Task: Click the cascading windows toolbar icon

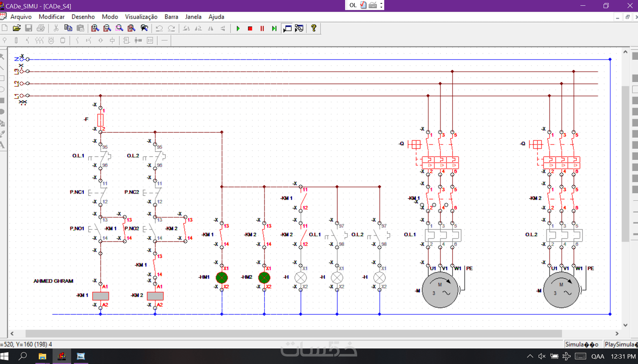Action: click(x=299, y=29)
